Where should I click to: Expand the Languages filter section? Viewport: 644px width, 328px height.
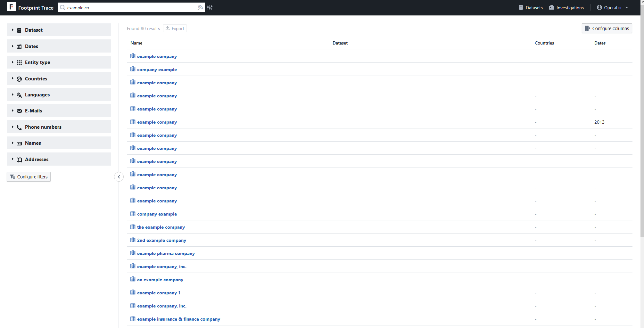click(x=37, y=95)
